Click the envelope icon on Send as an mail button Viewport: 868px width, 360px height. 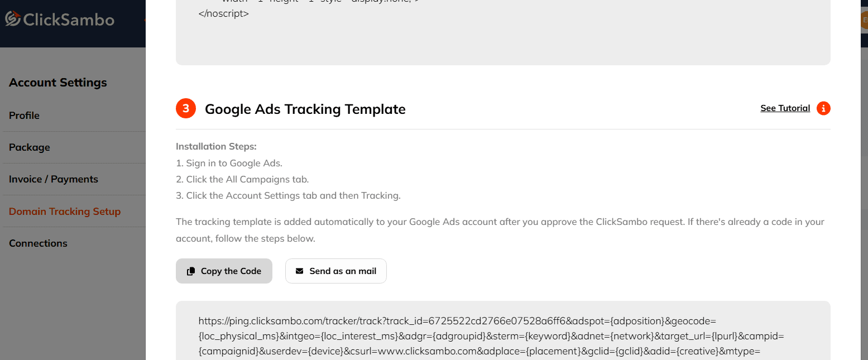299,271
